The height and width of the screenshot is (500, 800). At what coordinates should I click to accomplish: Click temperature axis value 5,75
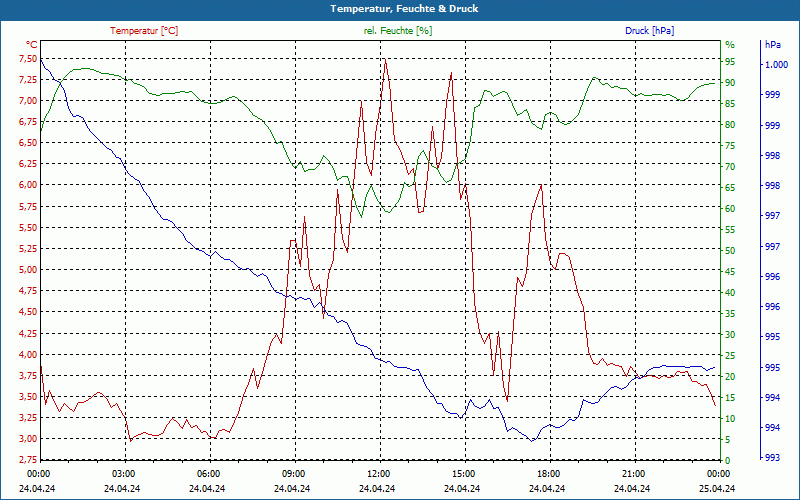pos(28,207)
